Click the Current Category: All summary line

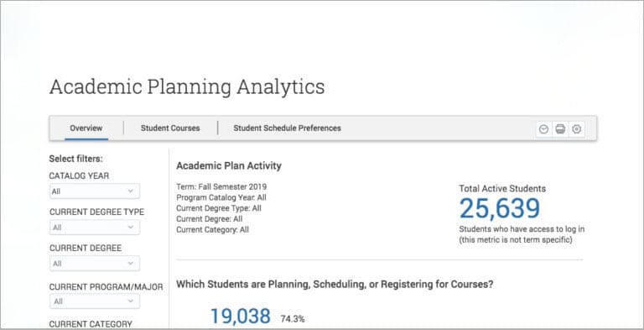click(212, 229)
